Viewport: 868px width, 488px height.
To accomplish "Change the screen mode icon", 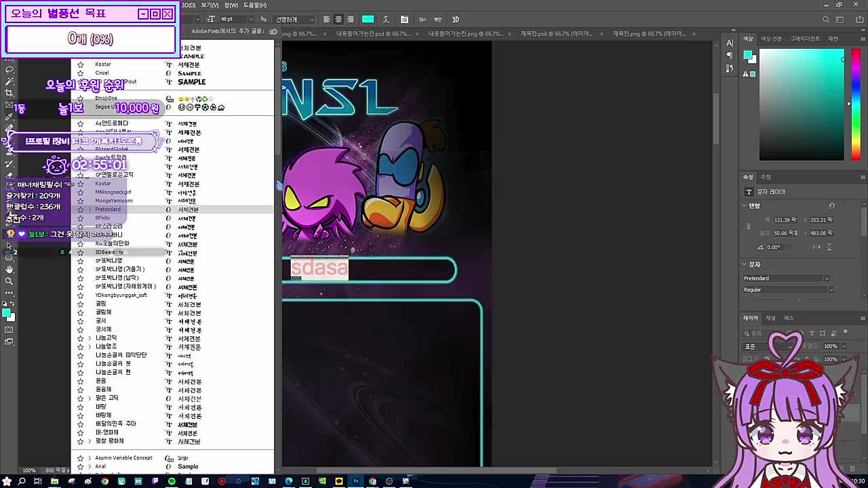I will pos(9,342).
